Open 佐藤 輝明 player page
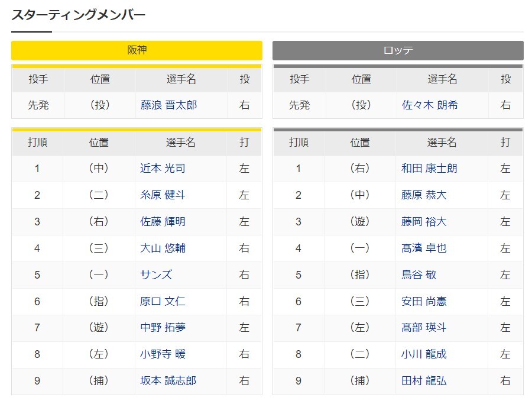This screenshot has width=532, height=407. pos(163,222)
